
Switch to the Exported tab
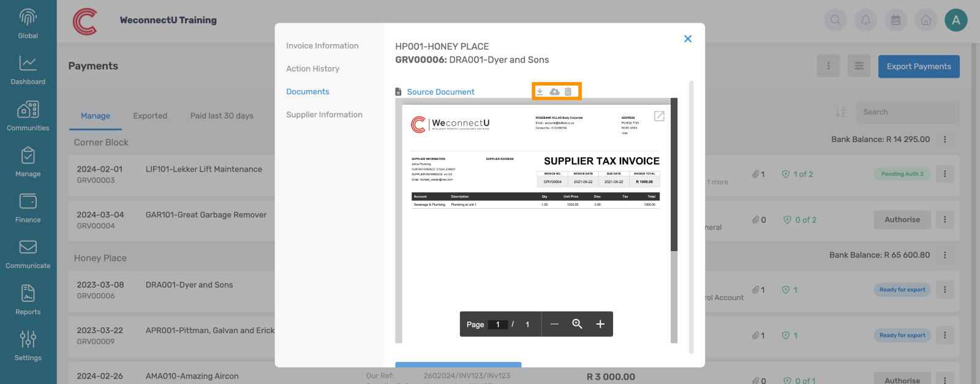coord(150,116)
